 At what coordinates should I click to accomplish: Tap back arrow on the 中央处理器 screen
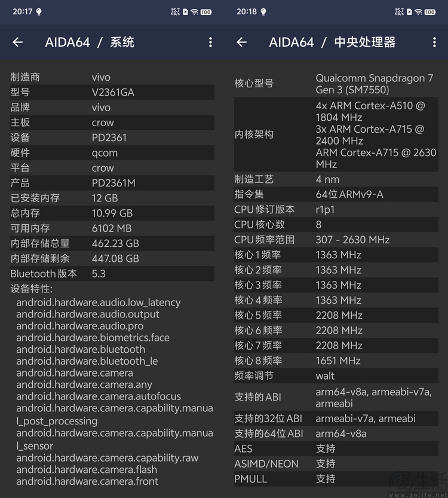point(242,42)
